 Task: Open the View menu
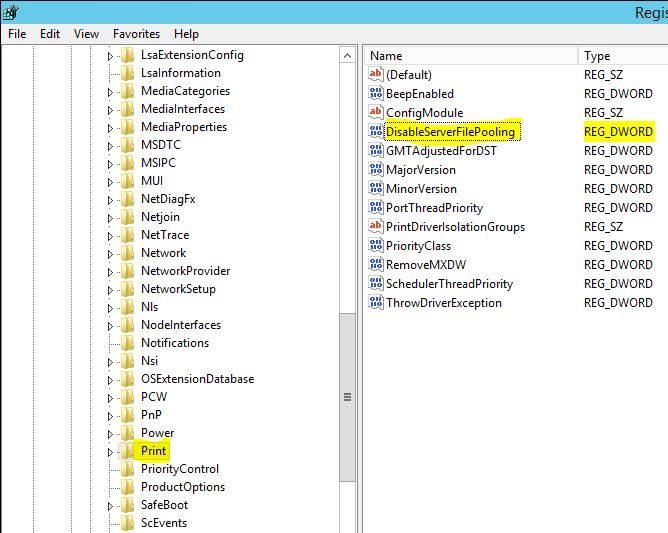click(86, 34)
